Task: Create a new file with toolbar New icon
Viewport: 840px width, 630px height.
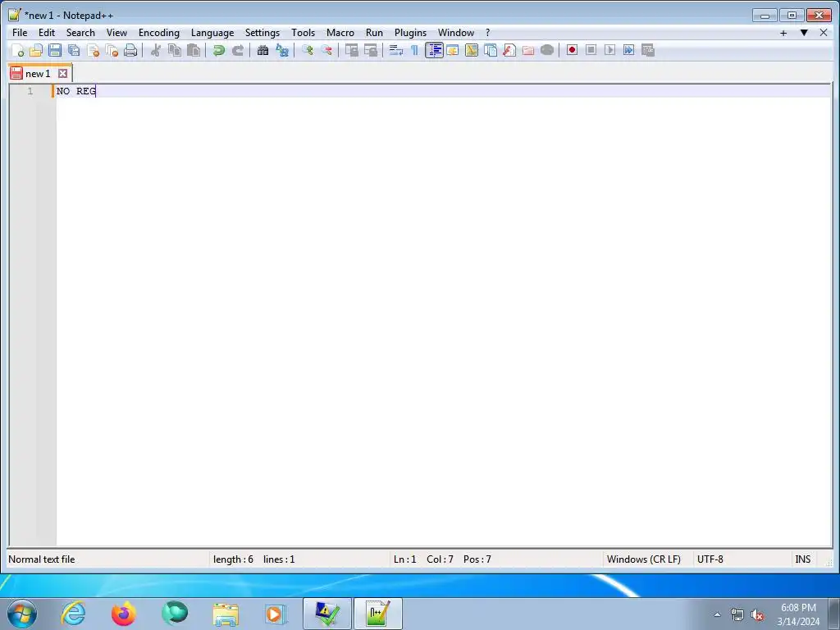Action: pos(18,50)
